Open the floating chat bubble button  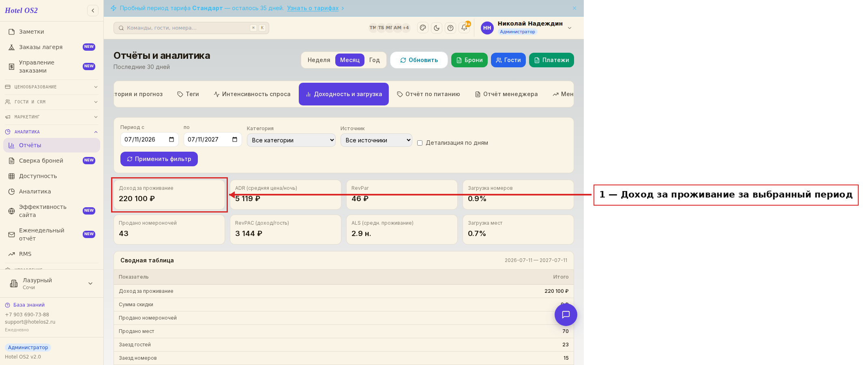pos(566,315)
